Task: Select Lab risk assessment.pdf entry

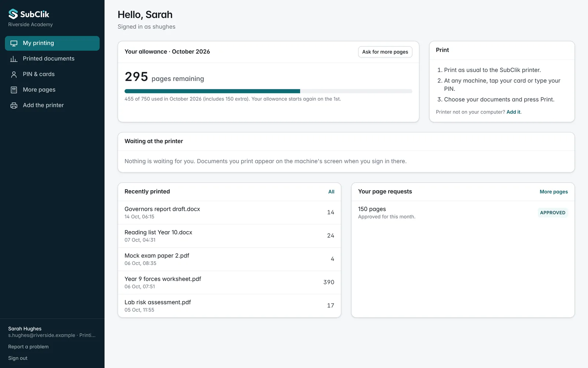Action: (229, 306)
